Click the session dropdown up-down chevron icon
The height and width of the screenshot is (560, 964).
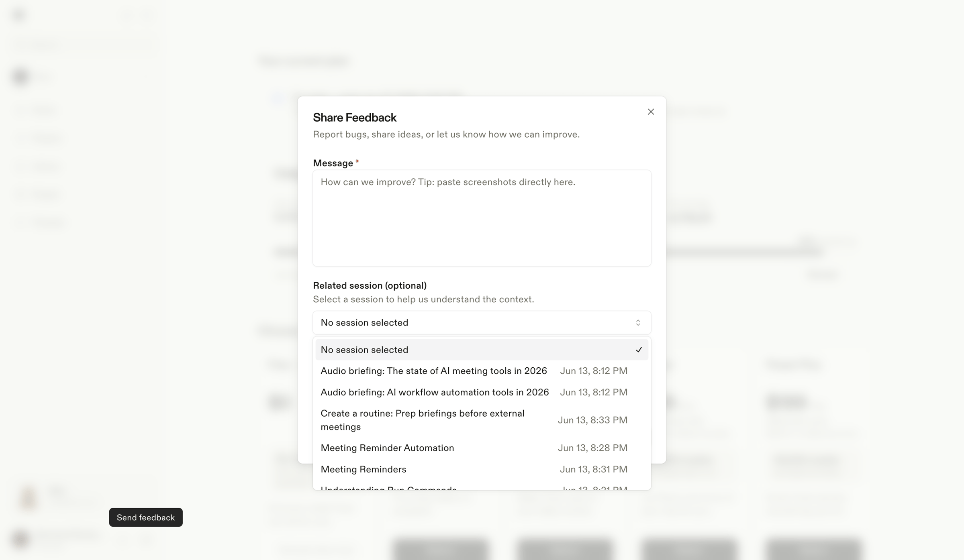coord(638,323)
